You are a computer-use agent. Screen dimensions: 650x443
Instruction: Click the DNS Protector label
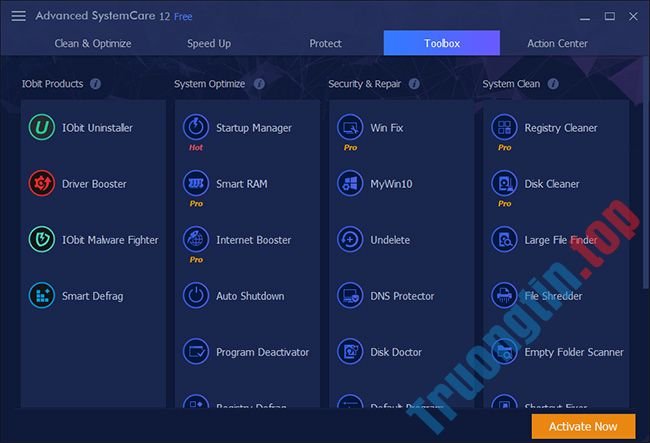tap(402, 296)
